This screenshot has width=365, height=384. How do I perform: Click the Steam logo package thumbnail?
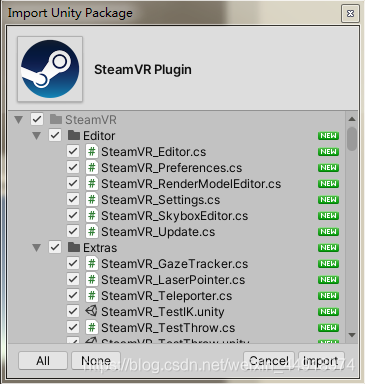(50, 69)
